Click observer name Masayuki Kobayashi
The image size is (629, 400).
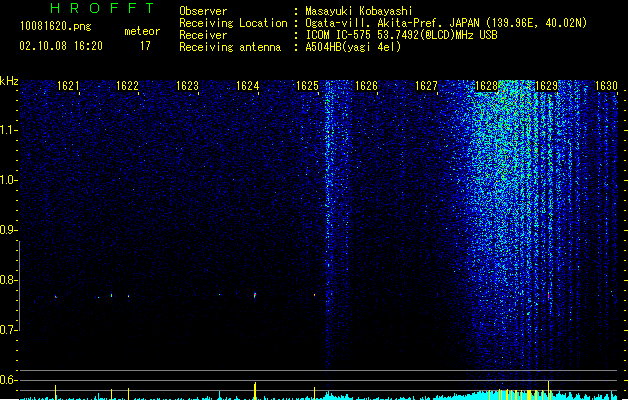click(x=359, y=11)
